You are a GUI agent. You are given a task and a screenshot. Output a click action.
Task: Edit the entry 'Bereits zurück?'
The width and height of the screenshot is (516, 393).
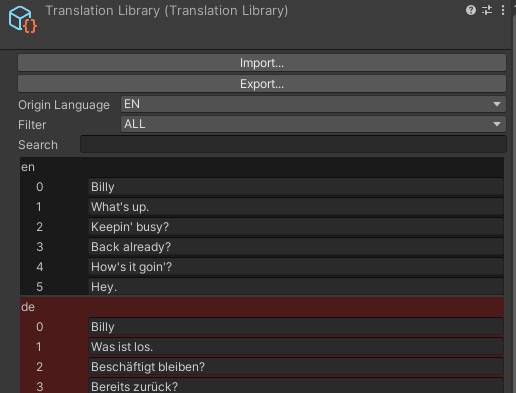296,386
